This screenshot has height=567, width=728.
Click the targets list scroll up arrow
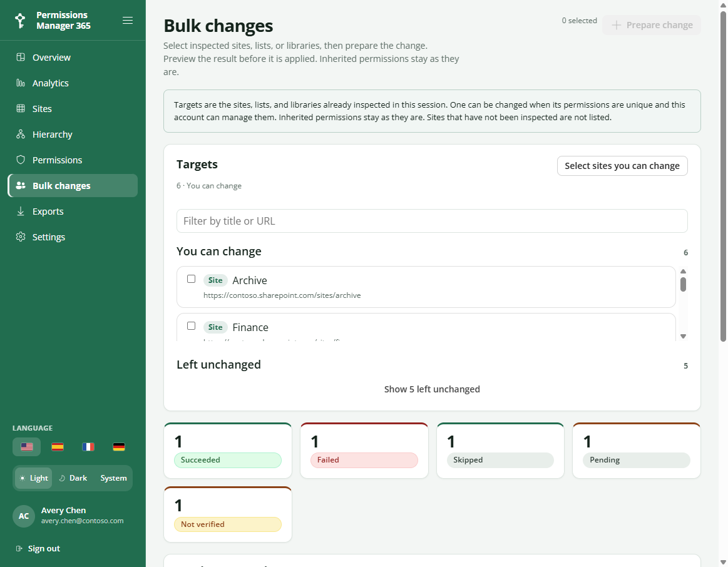[683, 272]
